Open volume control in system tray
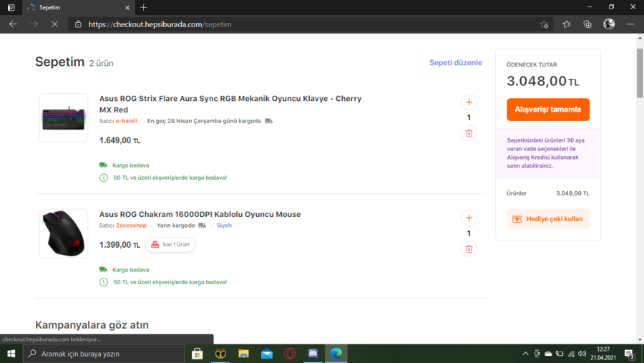The image size is (644, 363). point(582,354)
